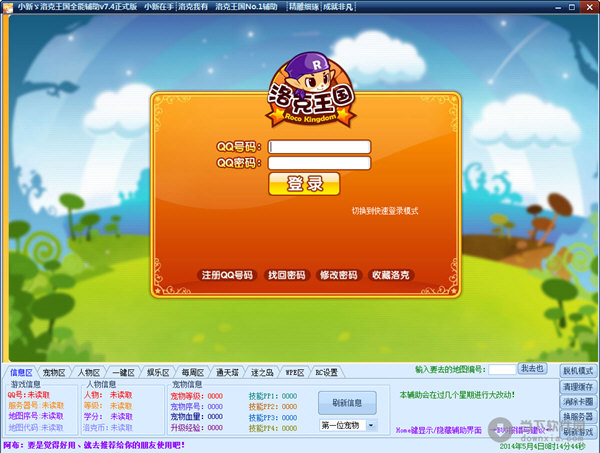Open the 第一位宠物 dropdown arrow
This screenshot has height=453, width=600.
click(x=371, y=425)
